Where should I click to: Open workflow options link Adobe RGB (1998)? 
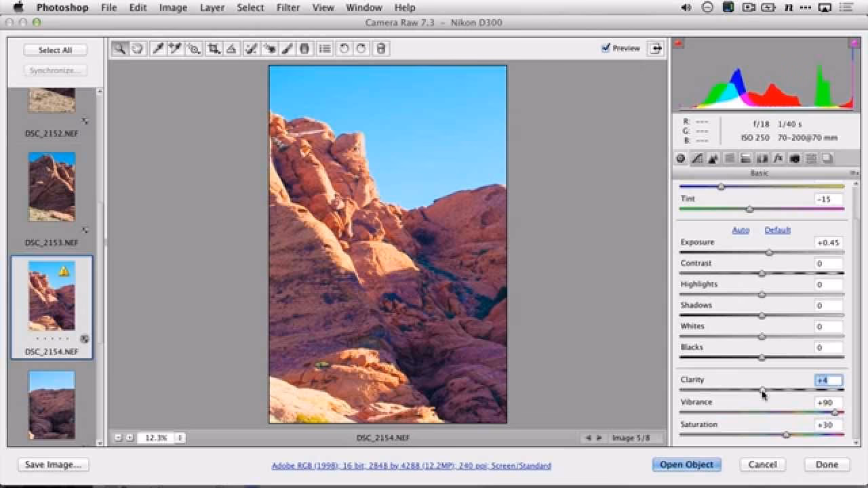coord(411,466)
